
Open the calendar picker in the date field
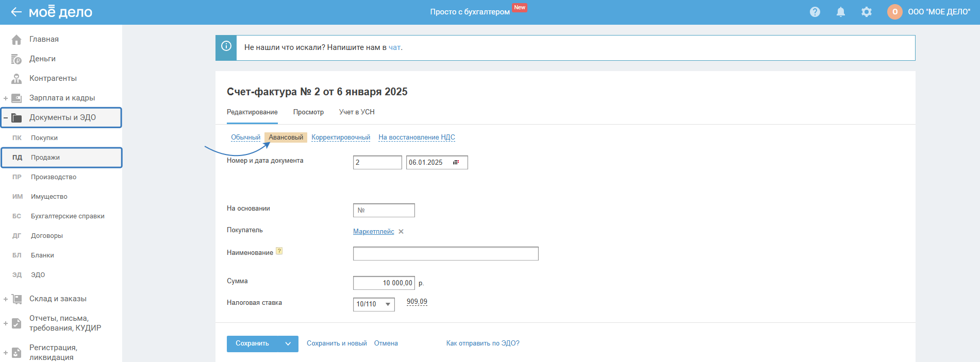tap(456, 162)
